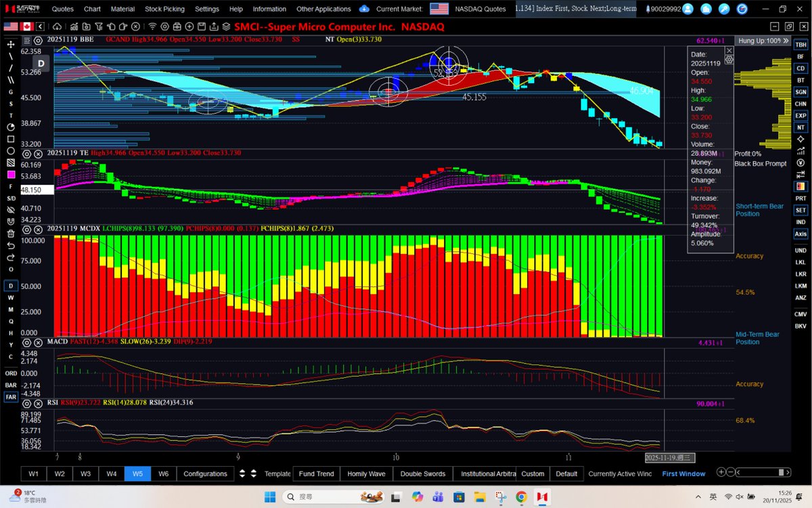The height and width of the screenshot is (508, 812).
Task: Toggle the BAR button in left sidebar
Action: point(11,385)
